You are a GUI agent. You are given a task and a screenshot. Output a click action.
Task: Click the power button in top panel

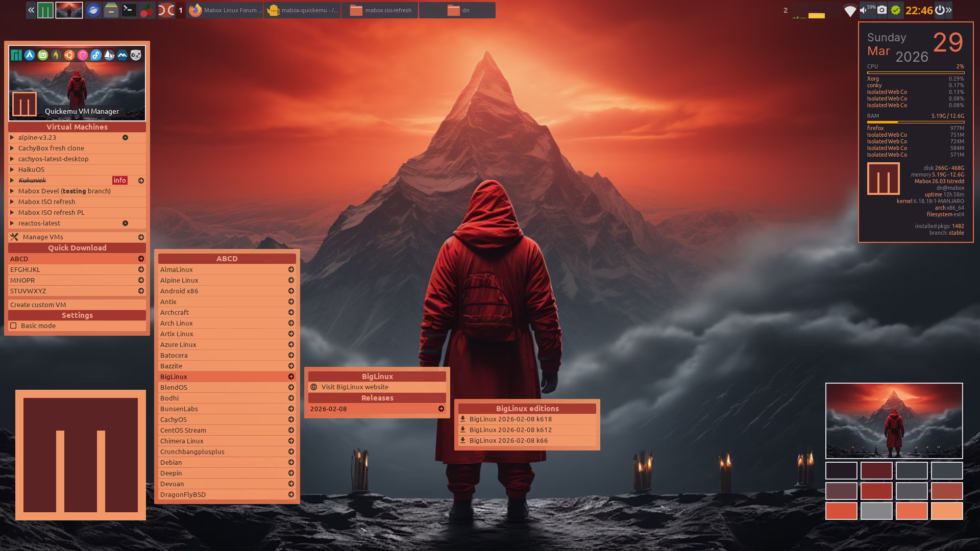pos(939,10)
